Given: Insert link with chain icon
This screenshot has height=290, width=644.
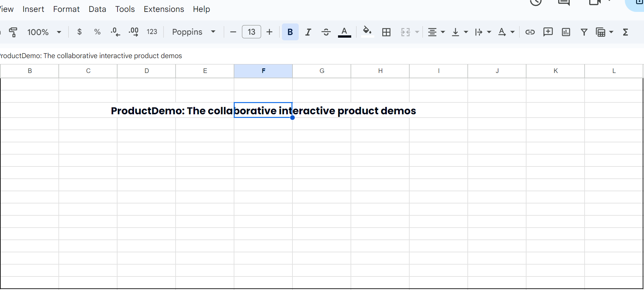Looking at the screenshot, I should [x=530, y=32].
